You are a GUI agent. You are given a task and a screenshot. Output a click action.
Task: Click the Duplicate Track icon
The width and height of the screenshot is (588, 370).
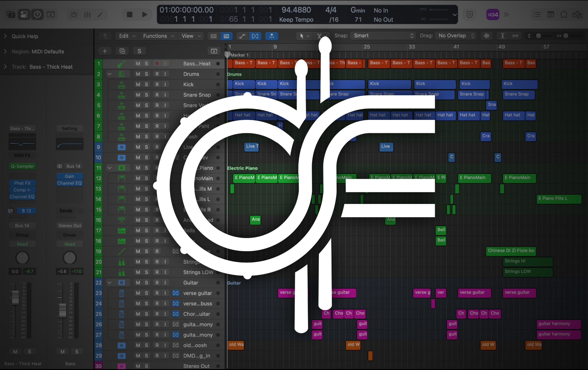[x=122, y=51]
